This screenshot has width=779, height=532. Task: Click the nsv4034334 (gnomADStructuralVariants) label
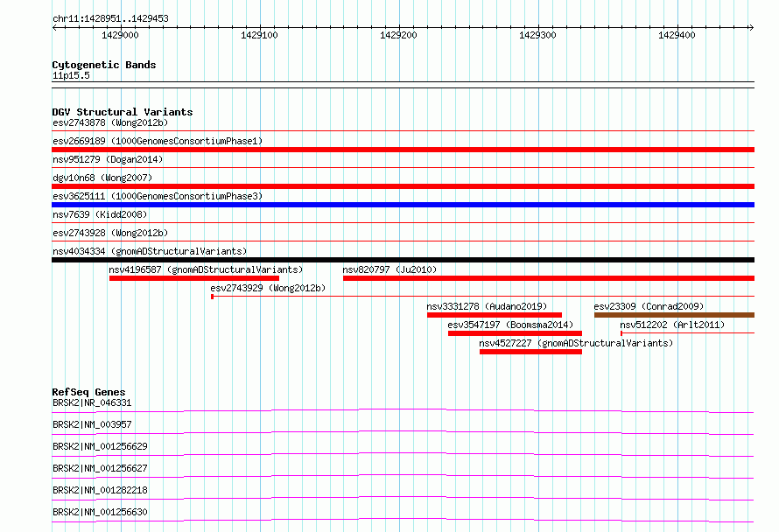coord(150,251)
